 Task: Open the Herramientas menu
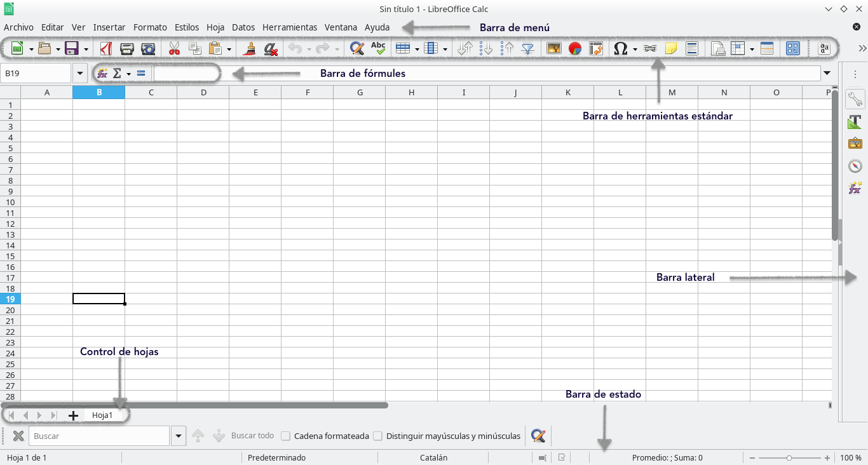290,27
